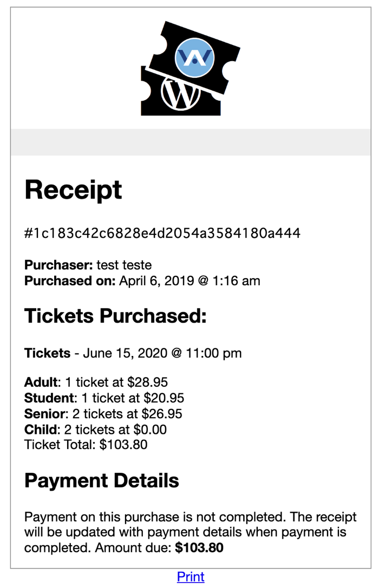Viewport: 379px width, 588px height.
Task: Click the WordPress logo on the lower ticket
Action: (179, 93)
